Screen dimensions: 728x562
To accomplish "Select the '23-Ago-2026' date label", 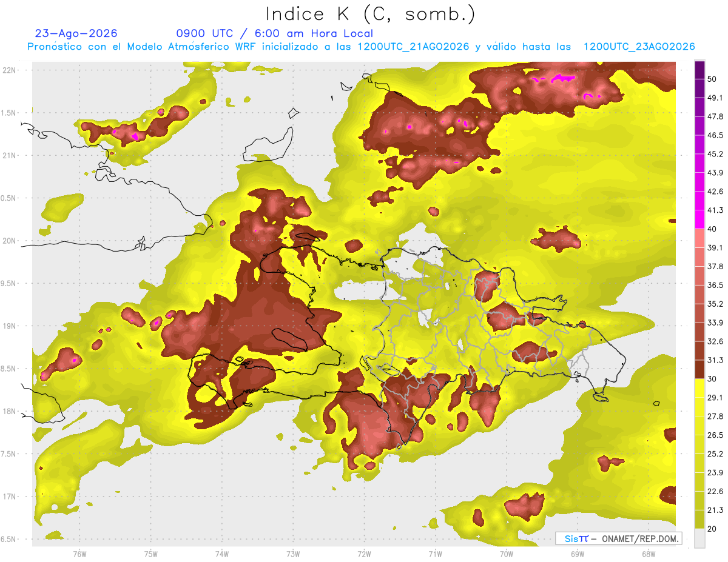I will tap(76, 33).
